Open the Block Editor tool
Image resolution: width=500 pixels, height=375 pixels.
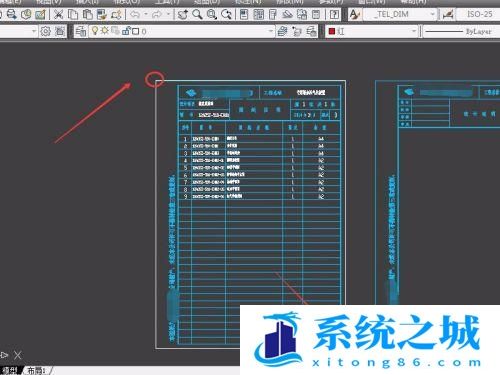click(x=116, y=14)
